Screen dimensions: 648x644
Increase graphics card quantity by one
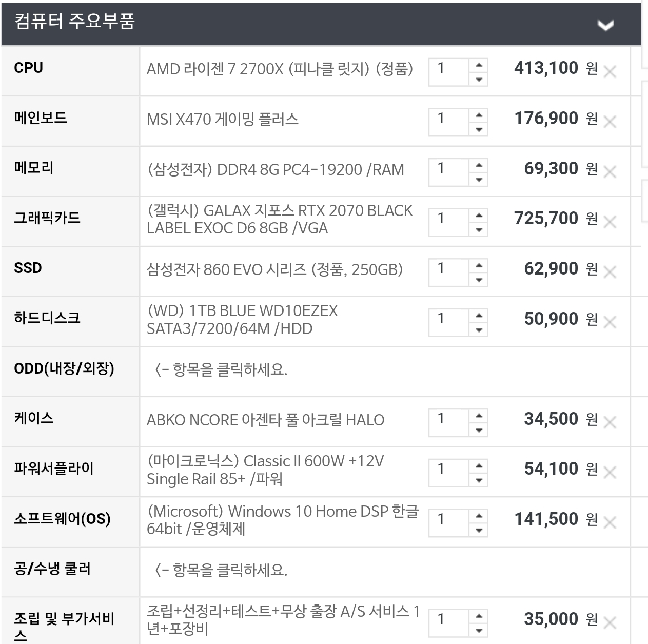(479, 216)
